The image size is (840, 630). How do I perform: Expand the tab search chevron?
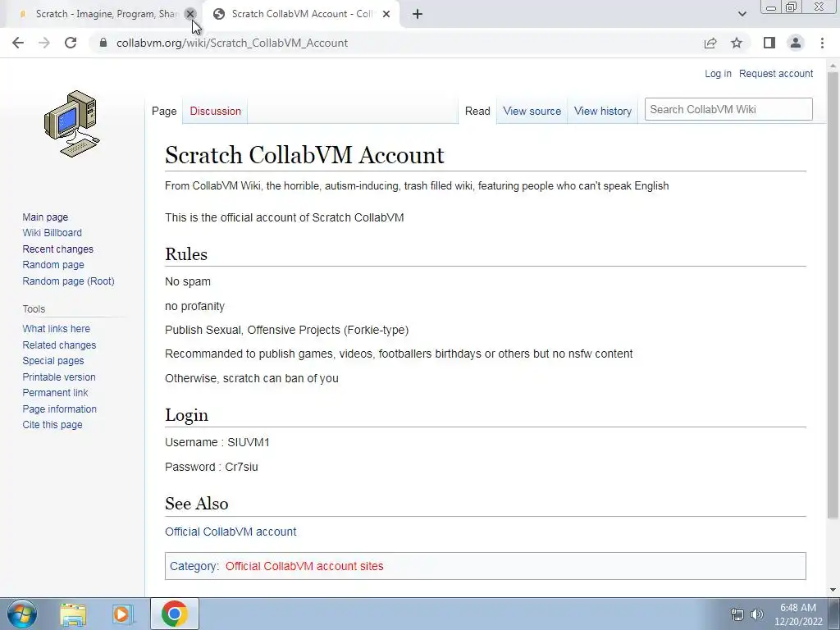point(742,14)
